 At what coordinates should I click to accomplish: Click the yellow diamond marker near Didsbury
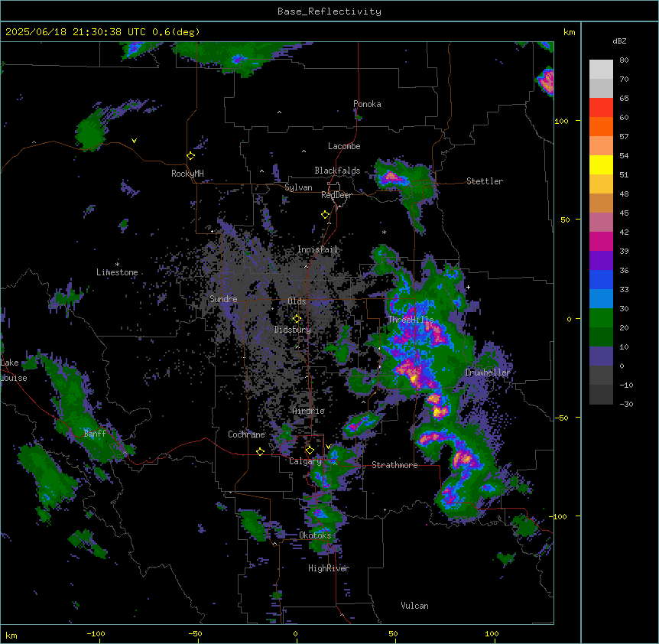[297, 319]
